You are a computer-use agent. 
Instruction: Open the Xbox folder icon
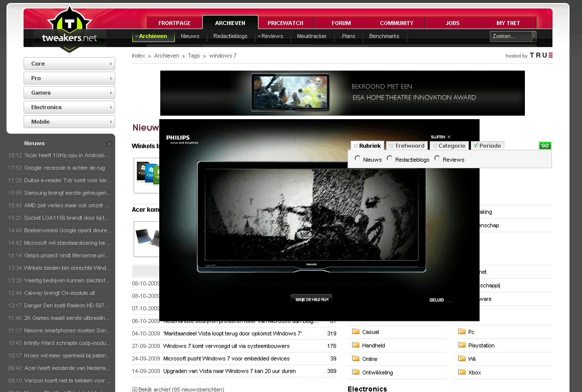coord(462,372)
